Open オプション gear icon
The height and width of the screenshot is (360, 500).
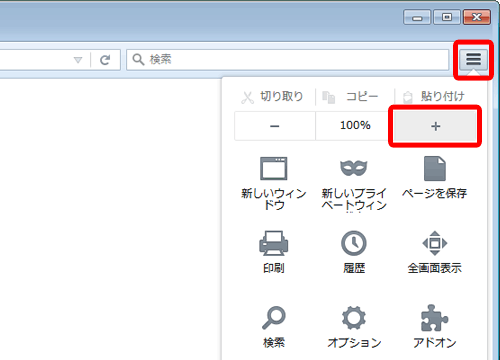click(354, 318)
